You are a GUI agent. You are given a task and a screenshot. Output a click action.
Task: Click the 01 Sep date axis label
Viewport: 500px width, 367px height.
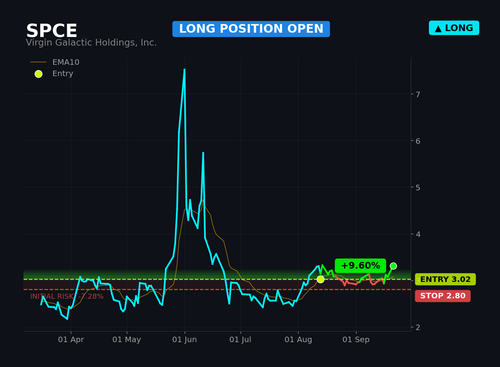click(356, 340)
